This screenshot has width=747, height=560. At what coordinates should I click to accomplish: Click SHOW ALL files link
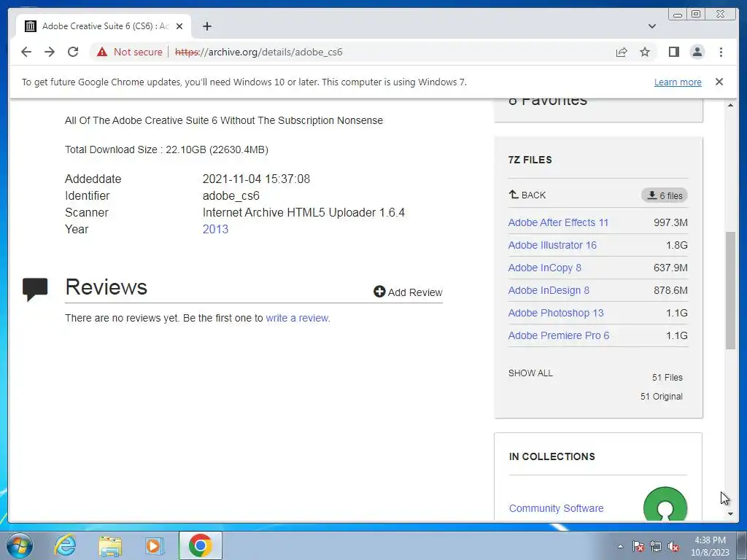530,373
